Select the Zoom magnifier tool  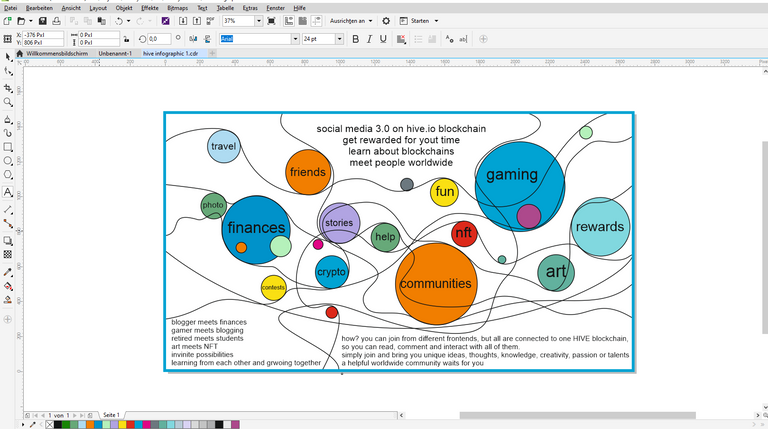[8, 102]
